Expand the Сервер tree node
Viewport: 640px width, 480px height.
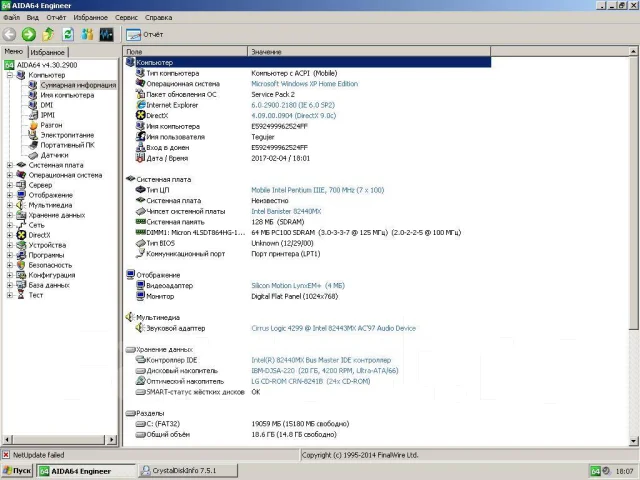[x=10, y=185]
